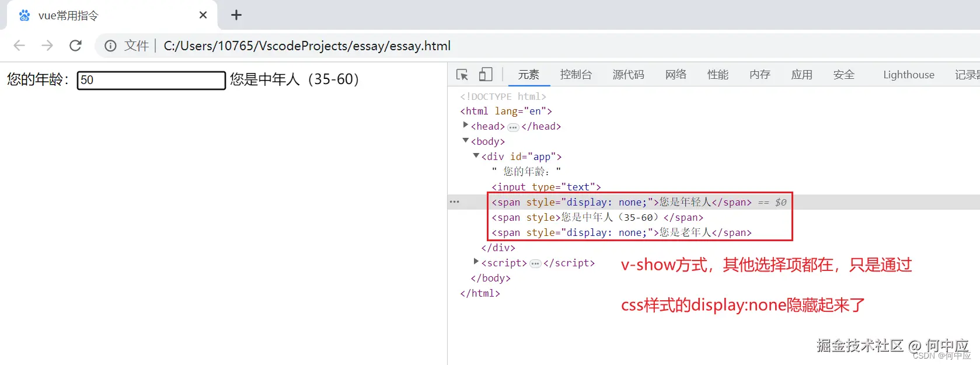This screenshot has width=980, height=365.
Task: Open the 安全 tab
Action: click(844, 75)
